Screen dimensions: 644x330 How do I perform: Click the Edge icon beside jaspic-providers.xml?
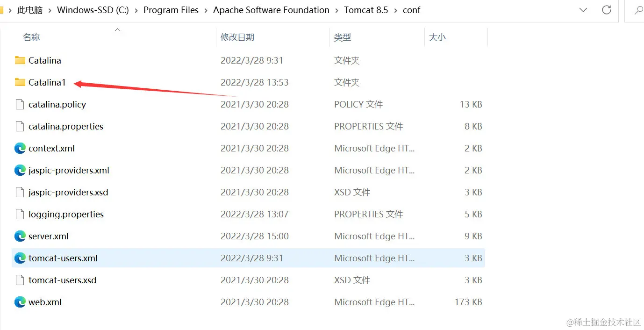pyautogui.click(x=20, y=170)
